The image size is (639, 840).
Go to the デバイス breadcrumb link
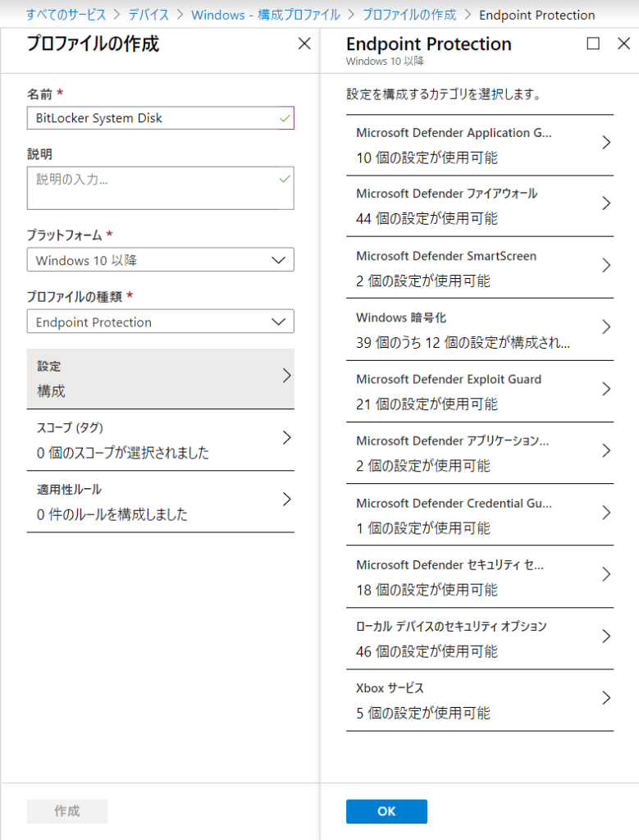click(x=148, y=15)
